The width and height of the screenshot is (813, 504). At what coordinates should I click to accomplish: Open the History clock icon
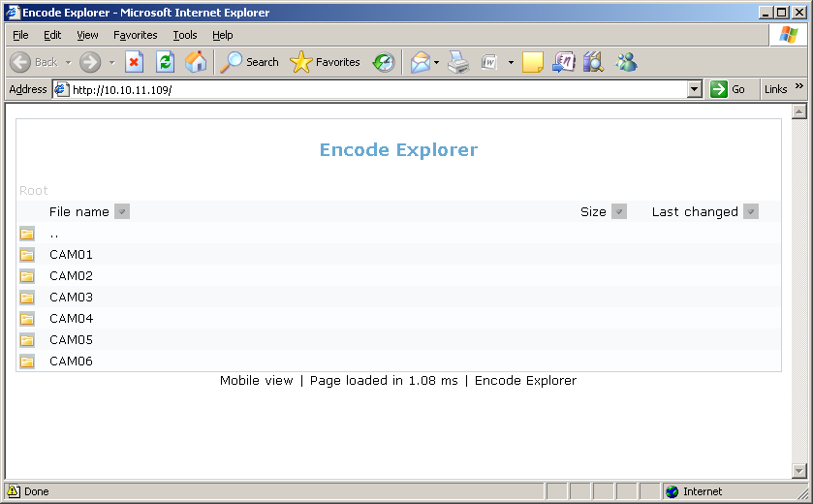click(x=384, y=62)
